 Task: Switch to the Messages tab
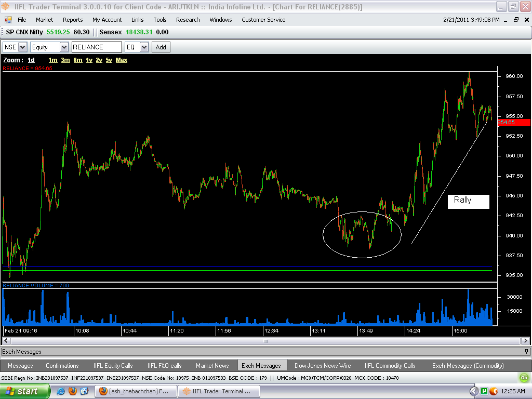20,365
